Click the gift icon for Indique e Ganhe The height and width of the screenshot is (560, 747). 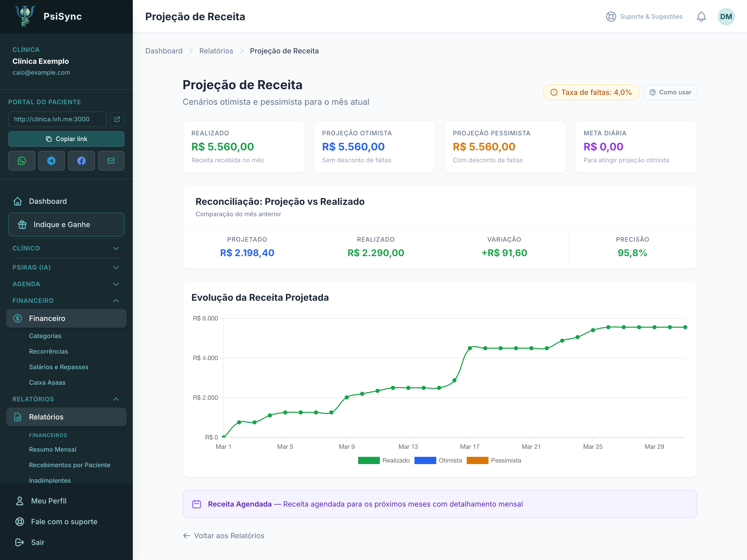click(x=22, y=225)
